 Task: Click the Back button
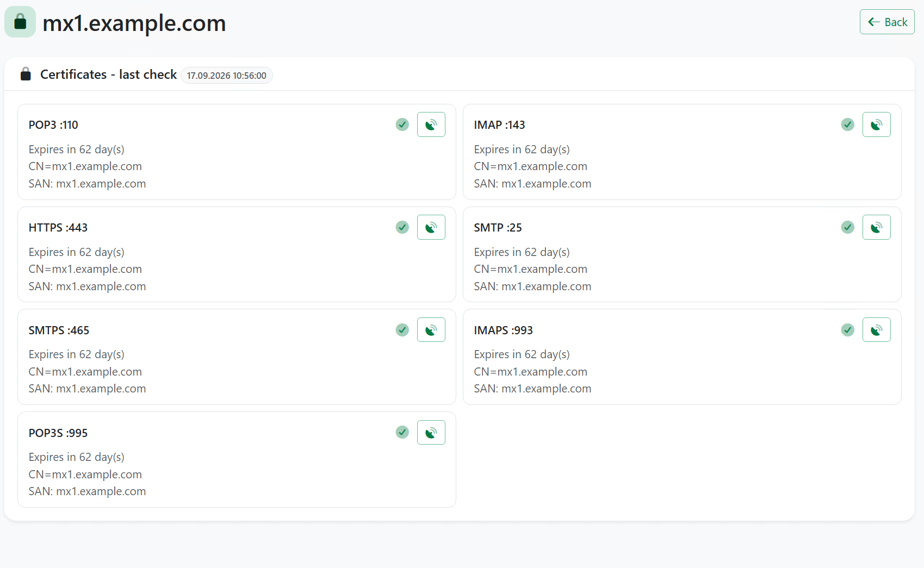887,22
